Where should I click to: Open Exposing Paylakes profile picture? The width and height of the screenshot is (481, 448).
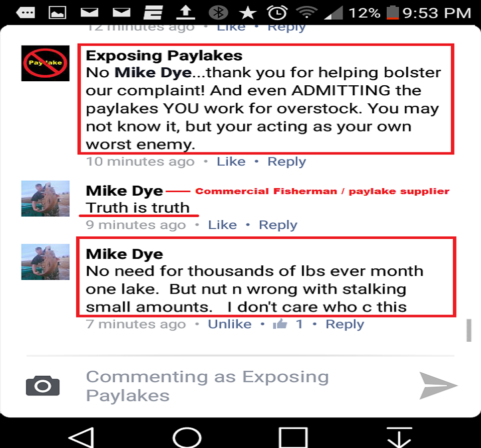(46, 63)
